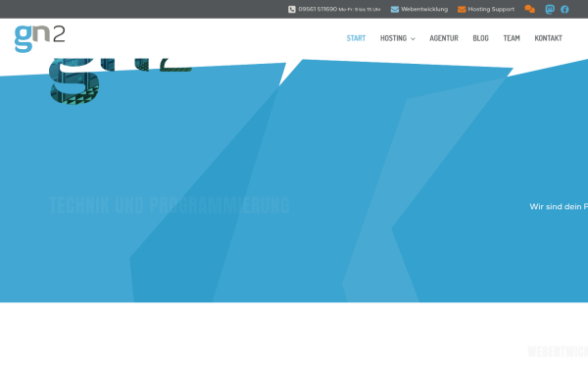
Task: Click the 'Wir sind dein' text
Action: (555, 206)
